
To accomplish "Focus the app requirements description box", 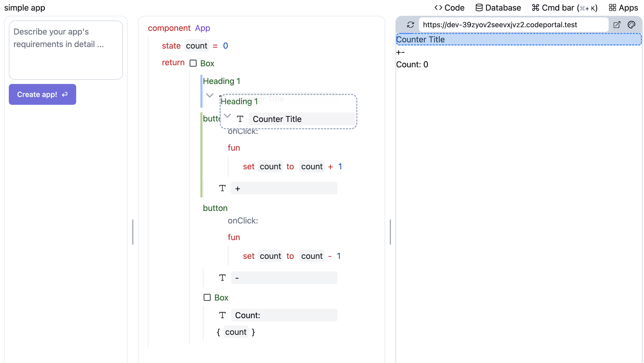I will tap(66, 50).
